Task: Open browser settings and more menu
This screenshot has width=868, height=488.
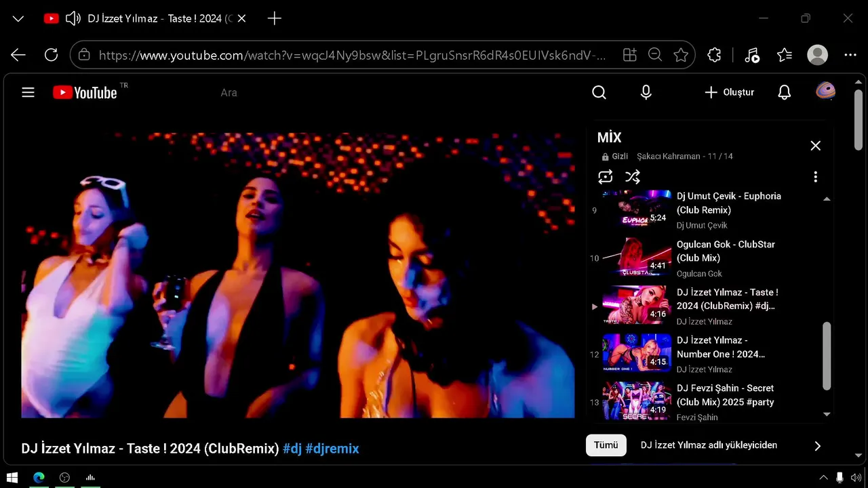Action: pos(850,55)
